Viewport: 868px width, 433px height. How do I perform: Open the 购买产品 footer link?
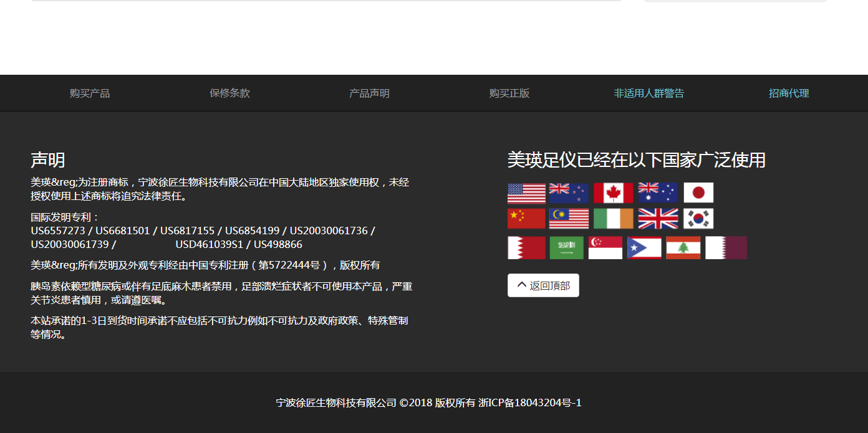(x=90, y=93)
